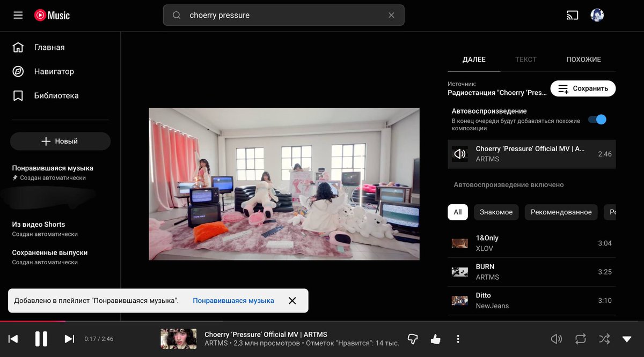
Task: Select the All filter chip
Action: point(458,212)
